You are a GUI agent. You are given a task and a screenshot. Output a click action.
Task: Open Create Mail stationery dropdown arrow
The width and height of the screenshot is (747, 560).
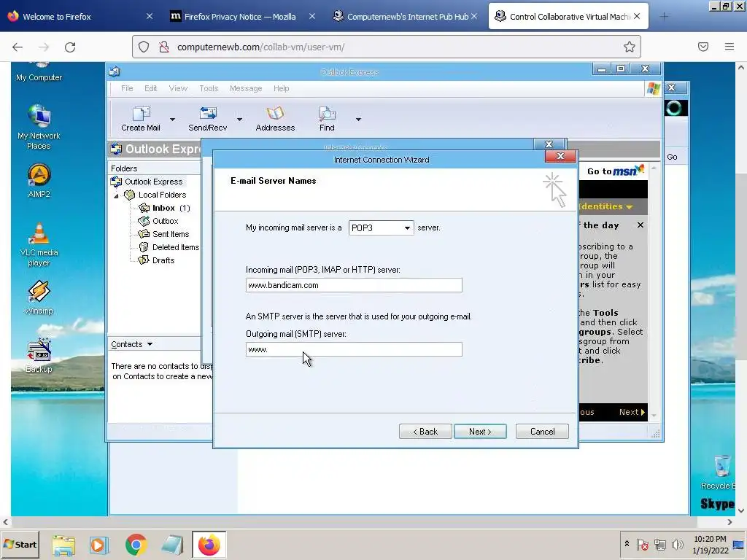(x=172, y=119)
